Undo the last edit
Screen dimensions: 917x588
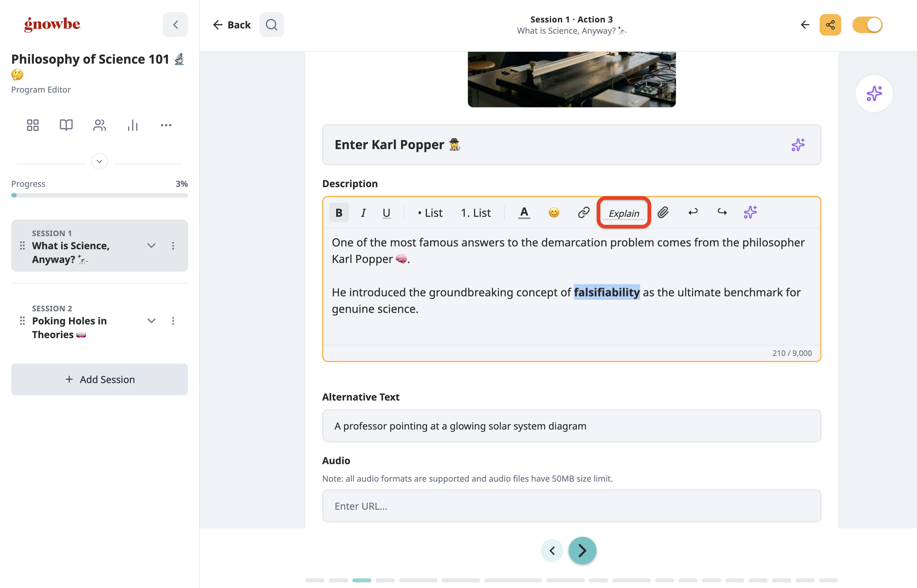(693, 212)
